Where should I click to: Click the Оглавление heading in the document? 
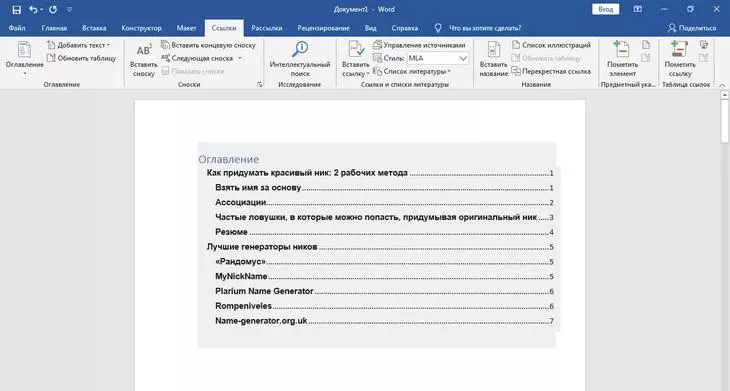pos(229,159)
